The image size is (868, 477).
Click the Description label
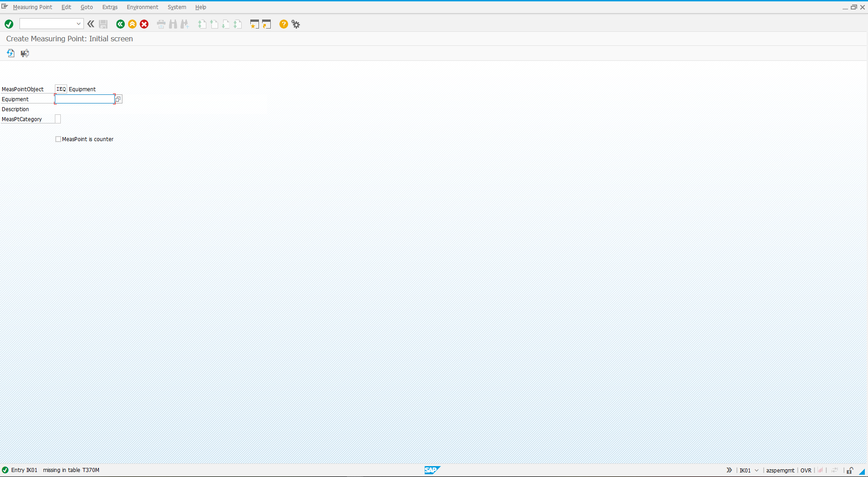(15, 109)
